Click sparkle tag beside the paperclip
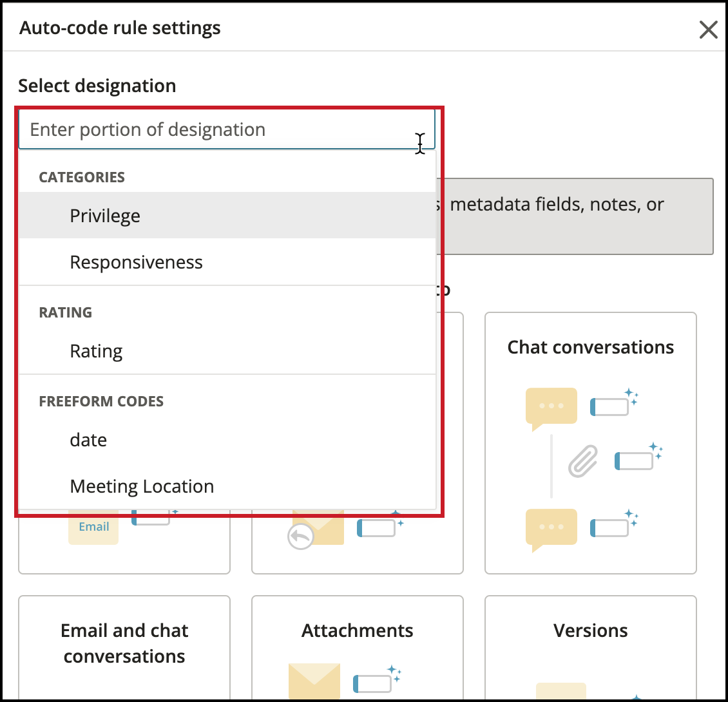 (x=639, y=457)
